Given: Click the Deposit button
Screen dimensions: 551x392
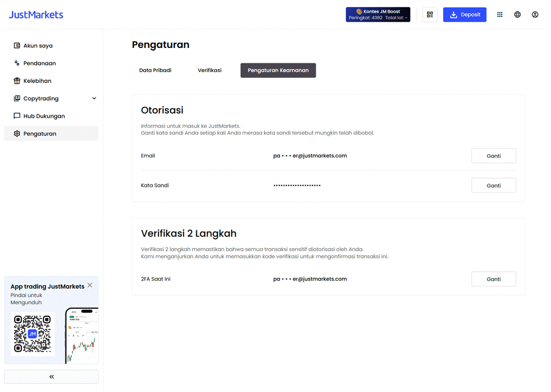Looking at the screenshot, I should 464,14.
